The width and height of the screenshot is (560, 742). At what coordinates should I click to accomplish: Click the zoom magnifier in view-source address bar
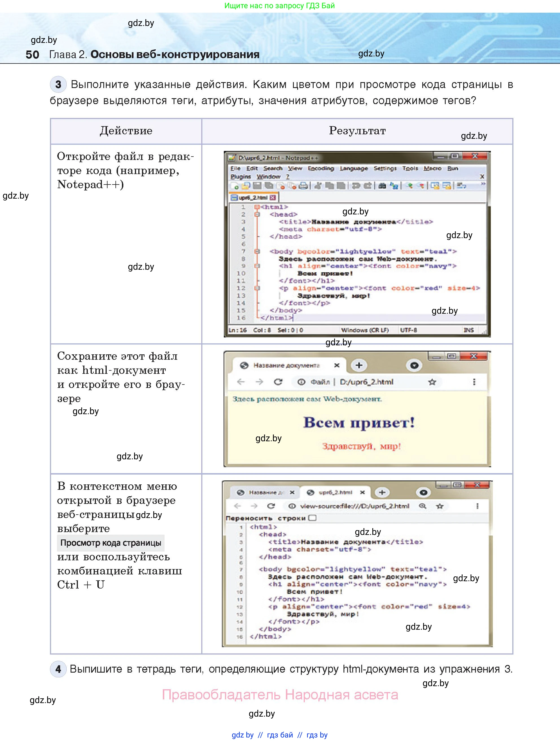[x=423, y=506]
